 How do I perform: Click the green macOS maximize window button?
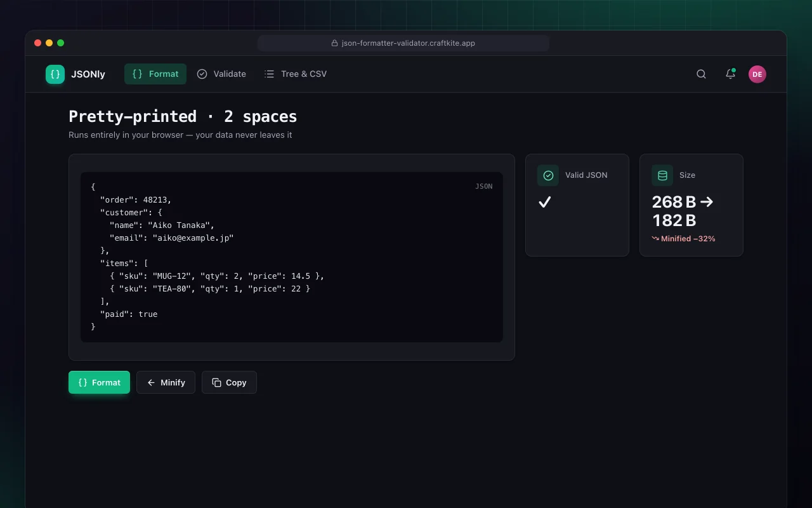tap(61, 43)
